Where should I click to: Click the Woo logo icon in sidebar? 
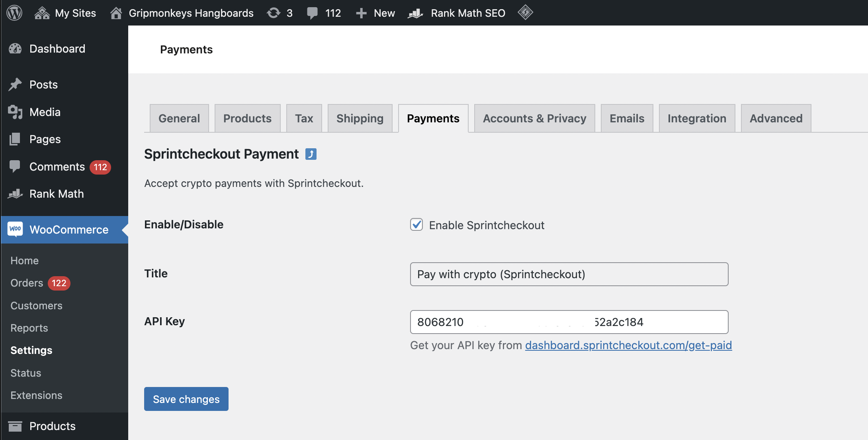click(15, 230)
